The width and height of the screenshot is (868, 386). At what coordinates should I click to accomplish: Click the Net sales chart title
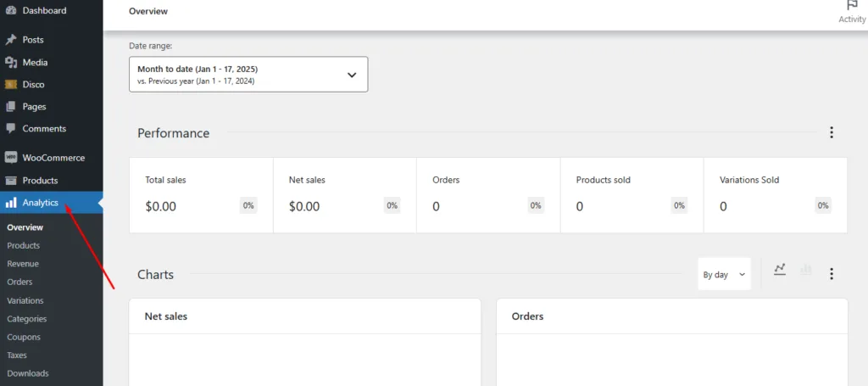tap(166, 316)
